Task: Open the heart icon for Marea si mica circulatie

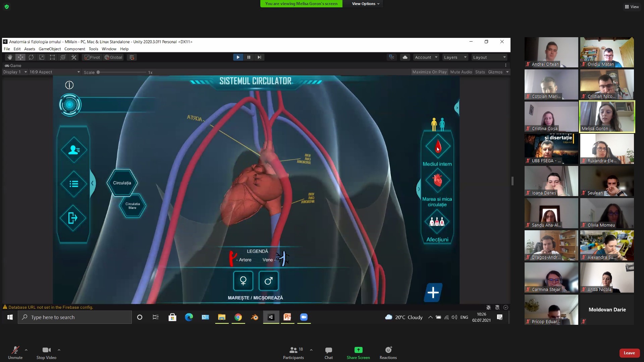Action: point(438,181)
